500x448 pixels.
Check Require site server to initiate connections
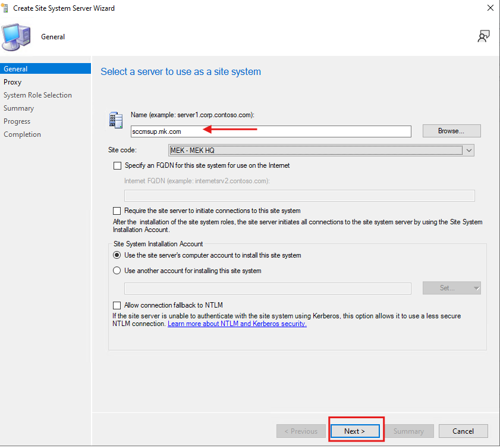pos(117,211)
